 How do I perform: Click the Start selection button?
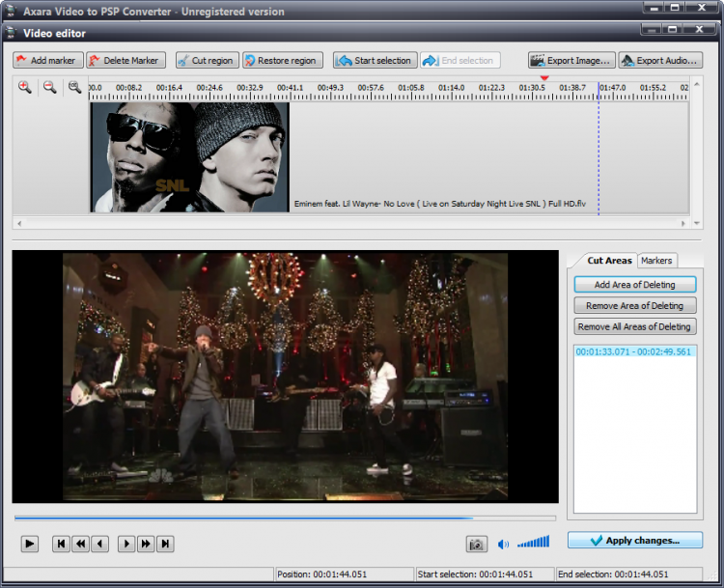pos(376,60)
